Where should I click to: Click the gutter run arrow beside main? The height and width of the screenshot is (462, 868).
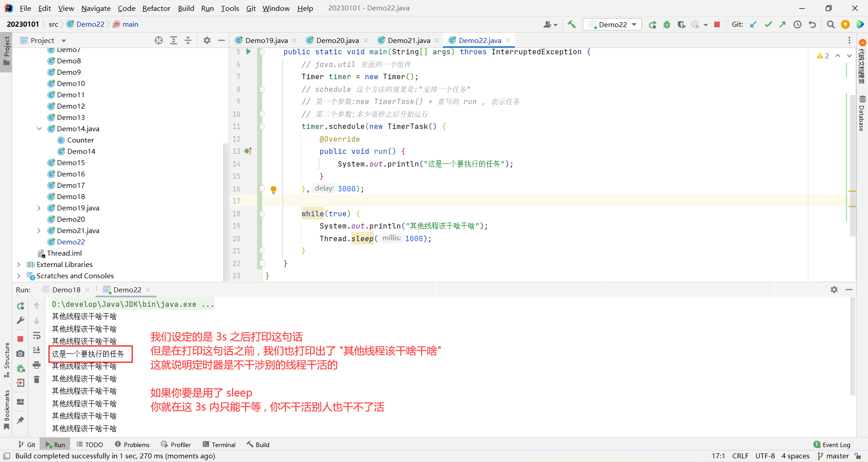coord(248,52)
